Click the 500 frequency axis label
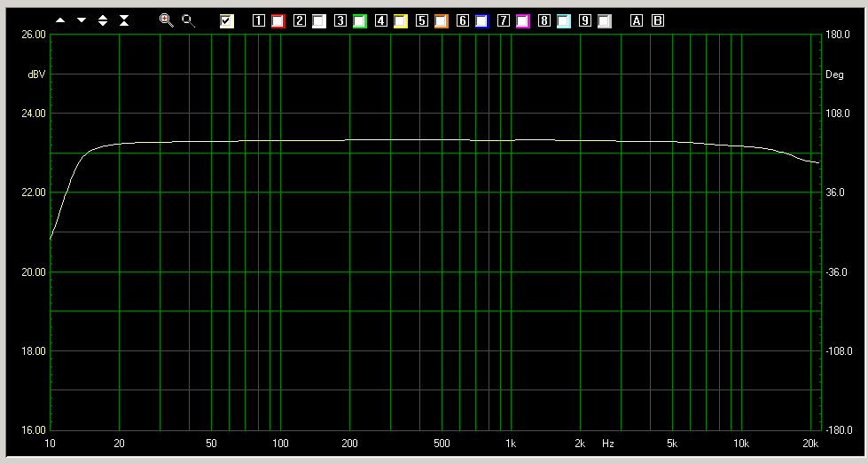This screenshot has width=868, height=464. [442, 444]
